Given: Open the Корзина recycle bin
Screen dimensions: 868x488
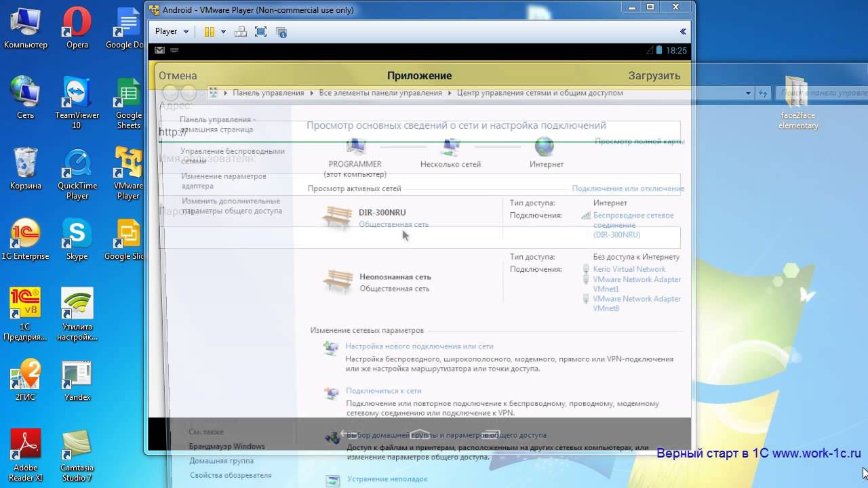Looking at the screenshot, I should 26,169.
